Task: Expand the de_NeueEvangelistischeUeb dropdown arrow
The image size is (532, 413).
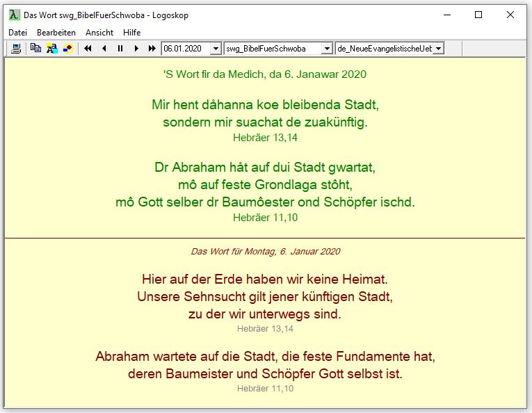Action: pos(438,49)
